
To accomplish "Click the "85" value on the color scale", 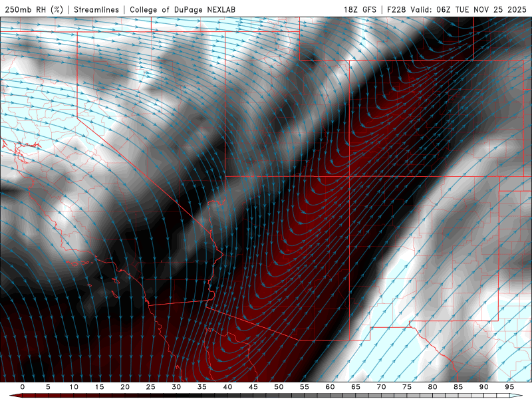I will [x=458, y=387].
